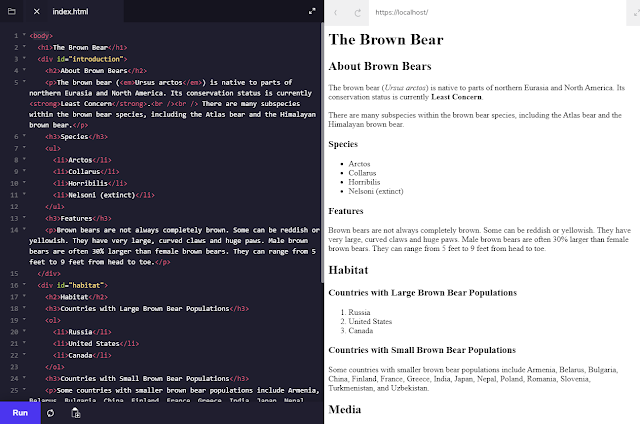Expand the editor to fullscreen
This screenshot has height=424, width=640.
click(312, 11)
